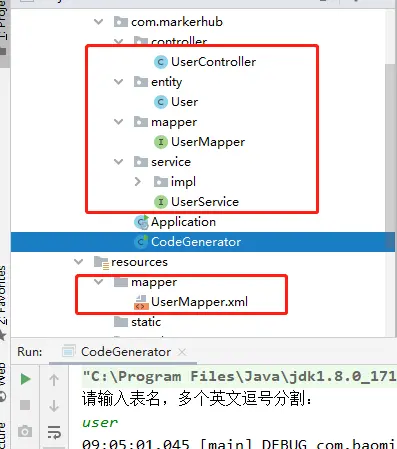Collapse the com.markerhub package

click(99, 22)
